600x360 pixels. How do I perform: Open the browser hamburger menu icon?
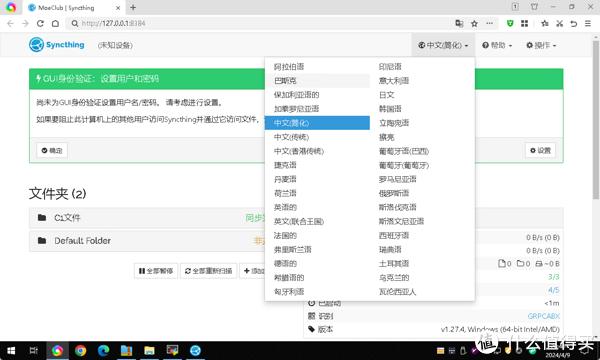(588, 23)
